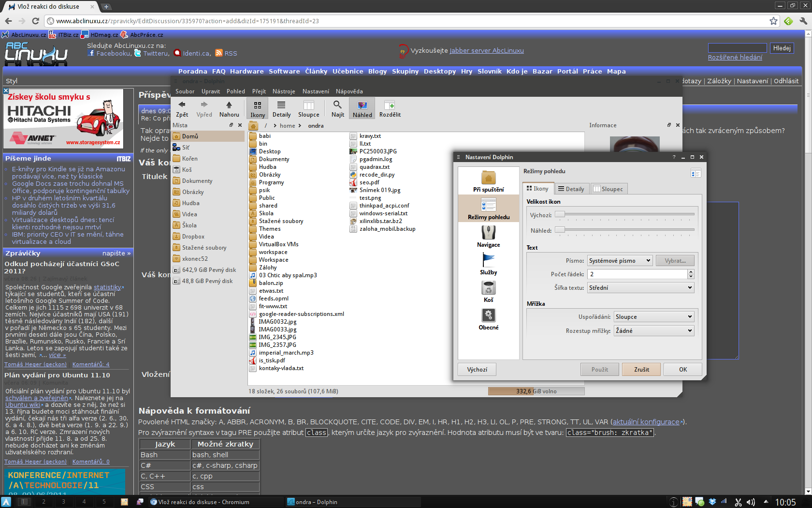Switch to virtual desktop 3 in pager

point(63,502)
